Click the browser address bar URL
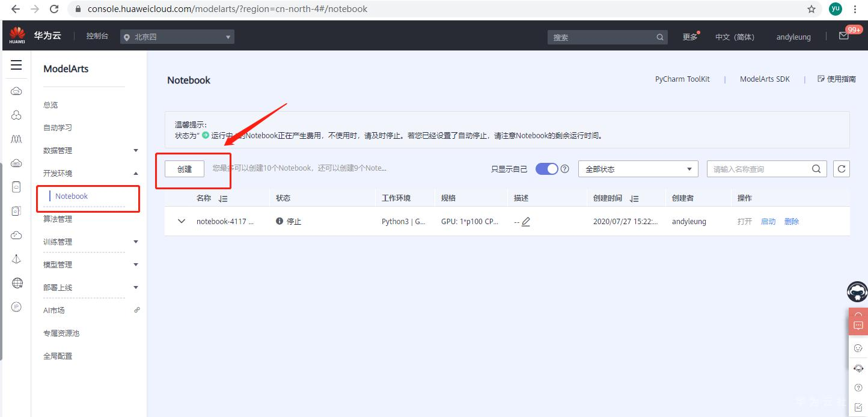 coord(227,9)
